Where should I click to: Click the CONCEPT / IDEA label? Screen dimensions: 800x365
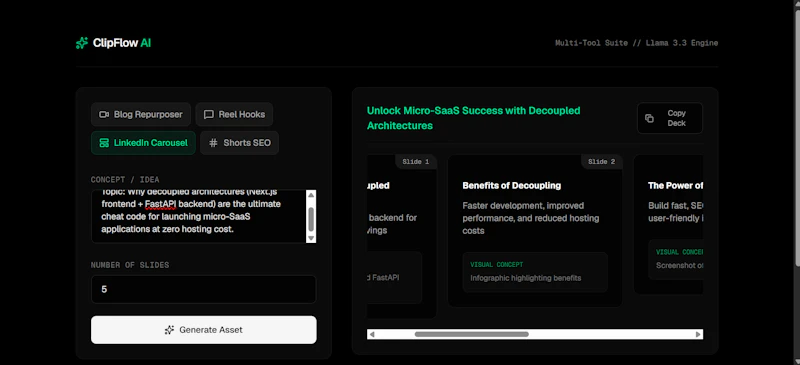point(125,180)
